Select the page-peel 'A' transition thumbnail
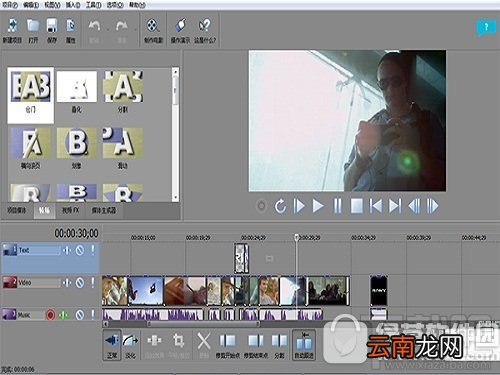Image resolution: width=500 pixels, height=375 pixels. click(30, 143)
